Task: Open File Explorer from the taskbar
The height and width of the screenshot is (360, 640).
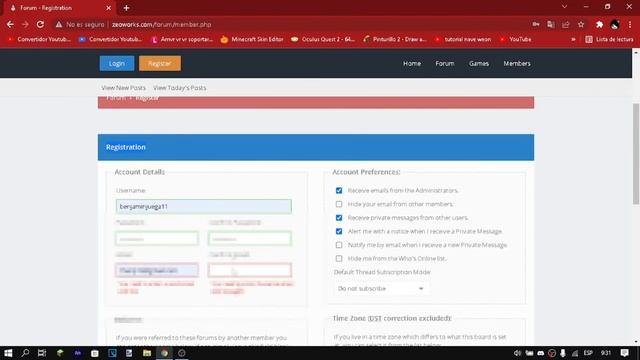Action: click(x=147, y=353)
